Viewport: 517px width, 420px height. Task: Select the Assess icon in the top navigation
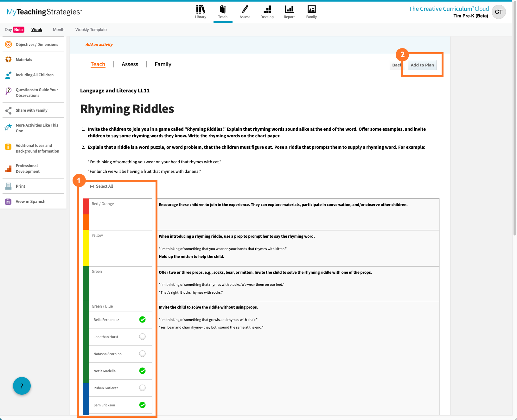[x=245, y=12]
